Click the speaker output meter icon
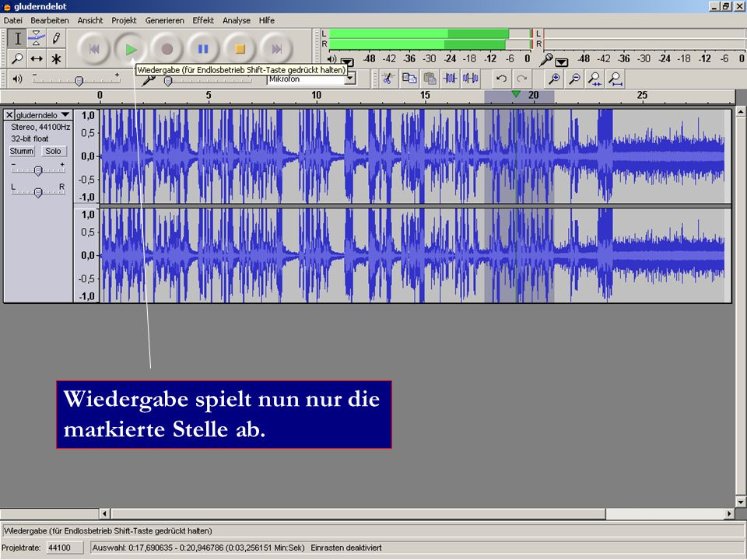 point(332,60)
